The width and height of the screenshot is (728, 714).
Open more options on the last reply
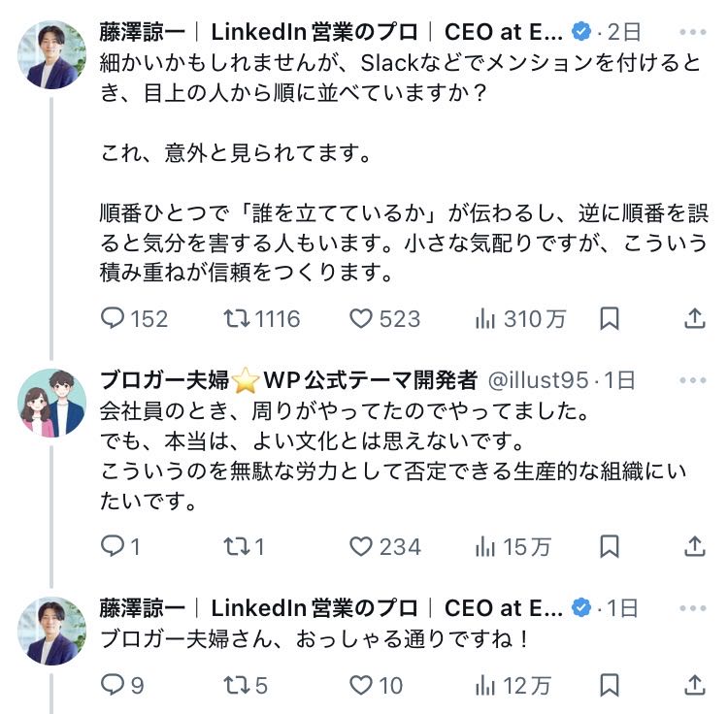point(694,608)
